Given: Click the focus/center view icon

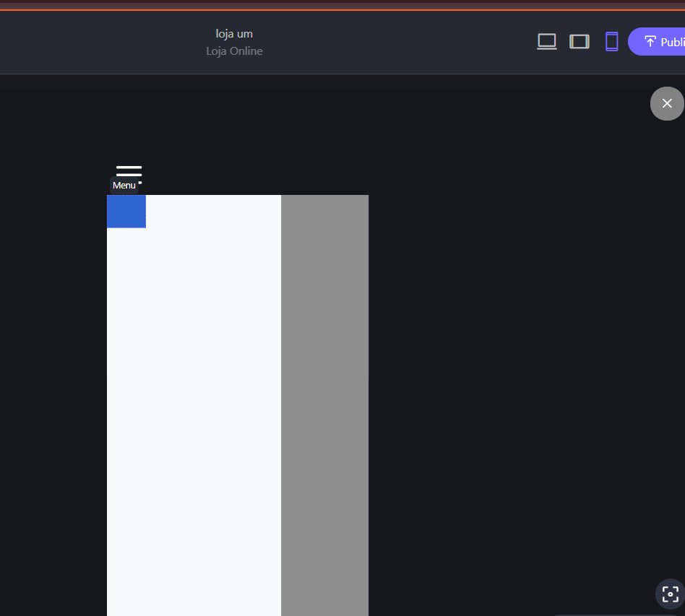Looking at the screenshot, I should 670,594.
